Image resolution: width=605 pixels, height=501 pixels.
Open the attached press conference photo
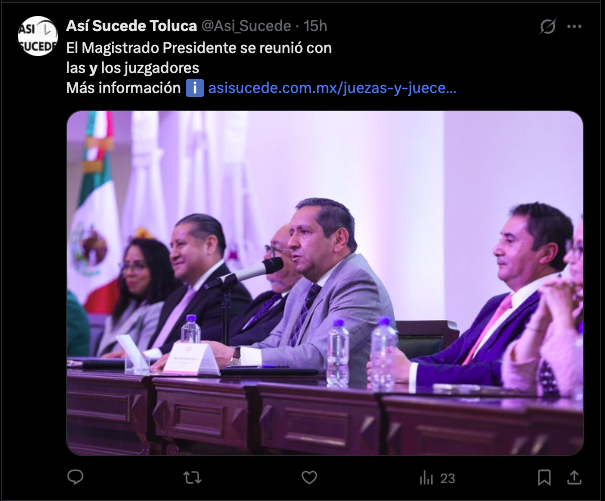coord(325,283)
